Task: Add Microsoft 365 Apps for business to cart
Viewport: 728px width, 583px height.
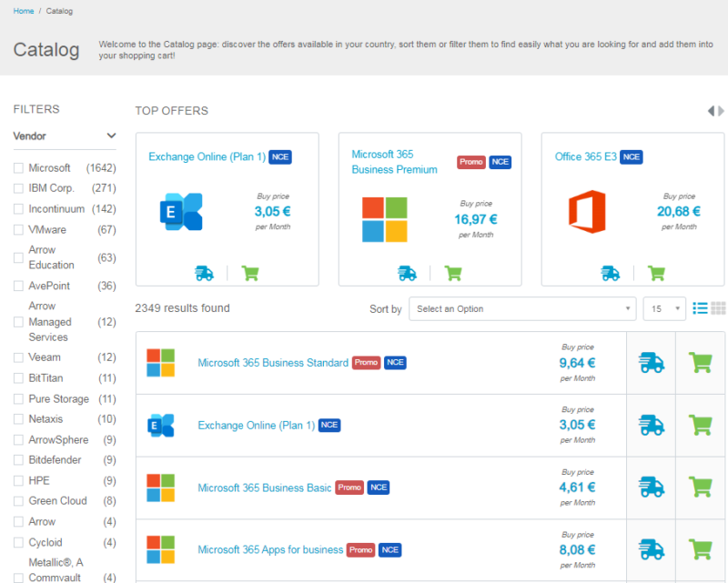Action: click(701, 549)
